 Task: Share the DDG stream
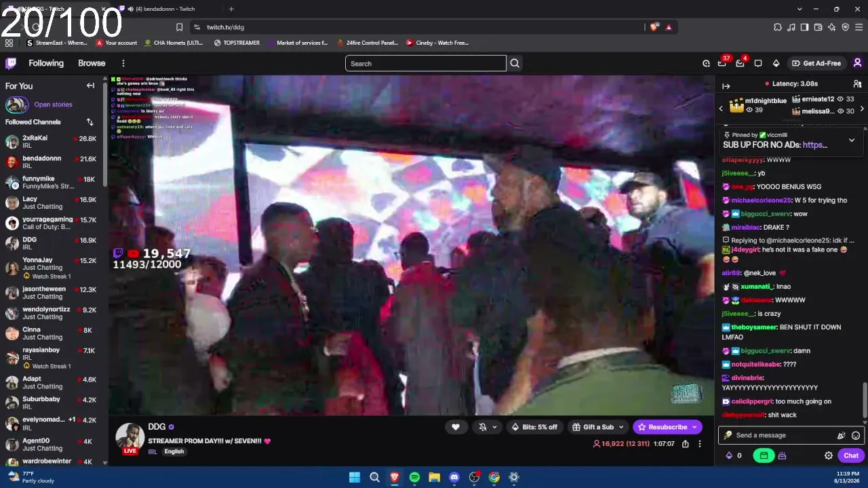[686, 444]
